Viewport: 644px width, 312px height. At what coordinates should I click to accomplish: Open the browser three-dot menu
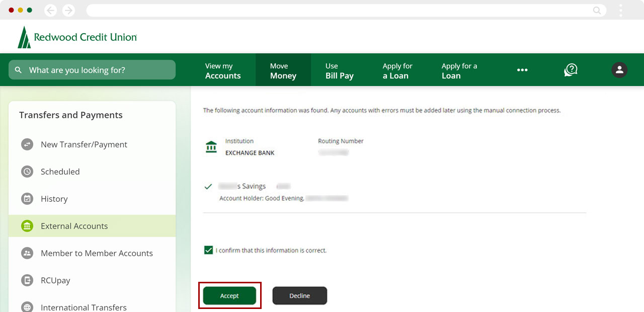point(621,10)
